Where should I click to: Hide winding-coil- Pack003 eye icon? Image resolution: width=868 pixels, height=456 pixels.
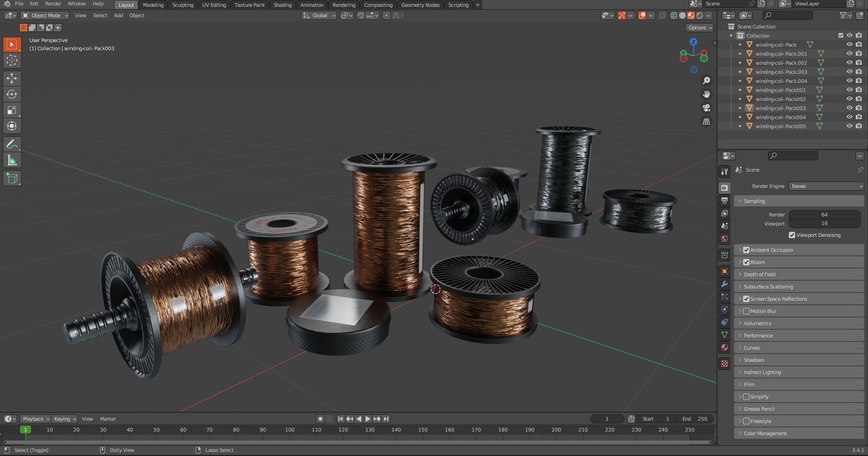pyautogui.click(x=849, y=108)
